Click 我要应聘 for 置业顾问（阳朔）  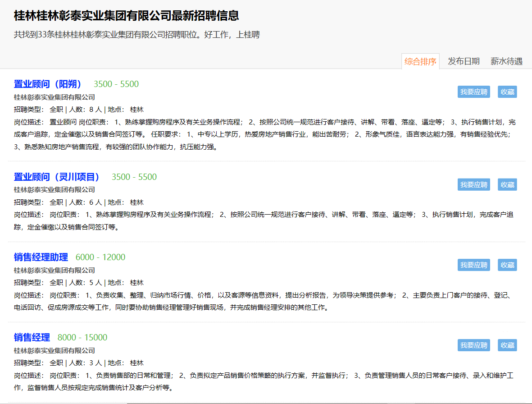(x=473, y=92)
